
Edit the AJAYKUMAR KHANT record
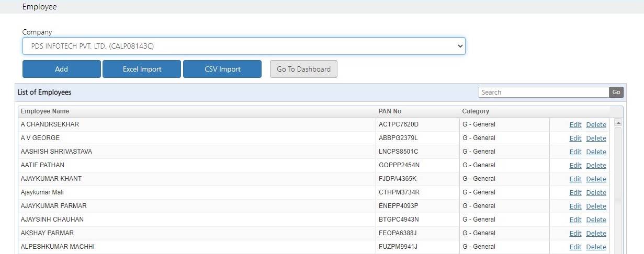[575, 179]
